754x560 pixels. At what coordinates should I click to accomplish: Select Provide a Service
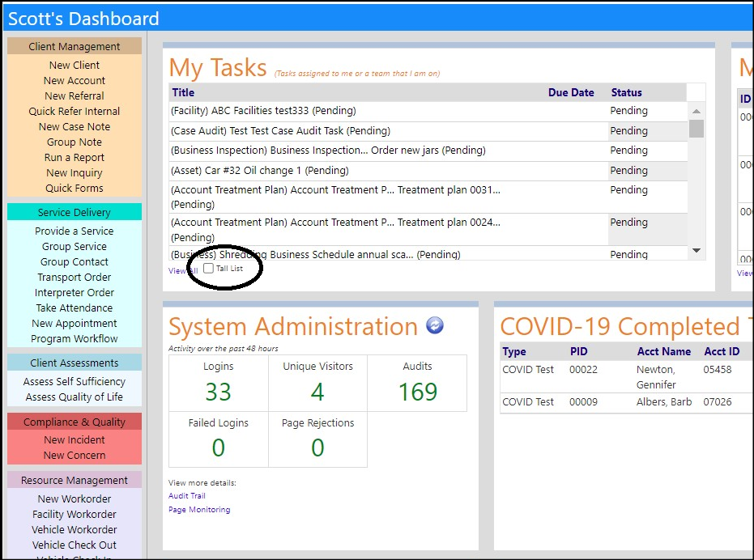[75, 231]
